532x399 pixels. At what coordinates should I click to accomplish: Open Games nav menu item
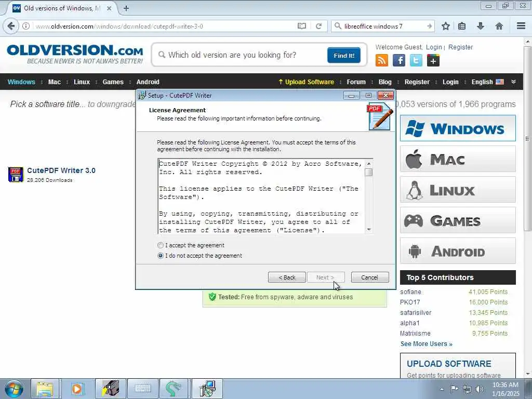[113, 82]
